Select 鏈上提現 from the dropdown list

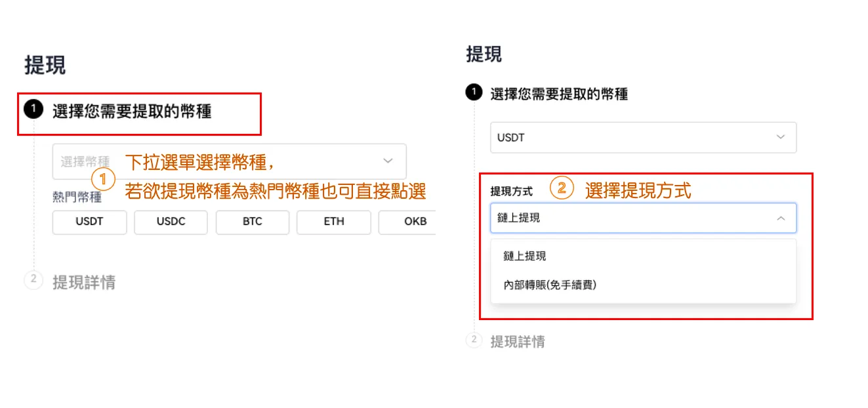525,256
